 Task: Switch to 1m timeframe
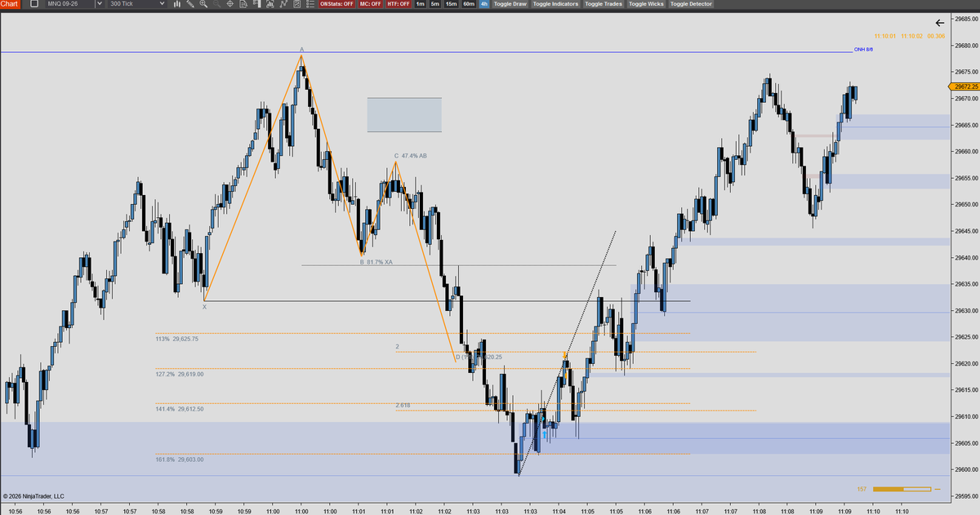[421, 4]
